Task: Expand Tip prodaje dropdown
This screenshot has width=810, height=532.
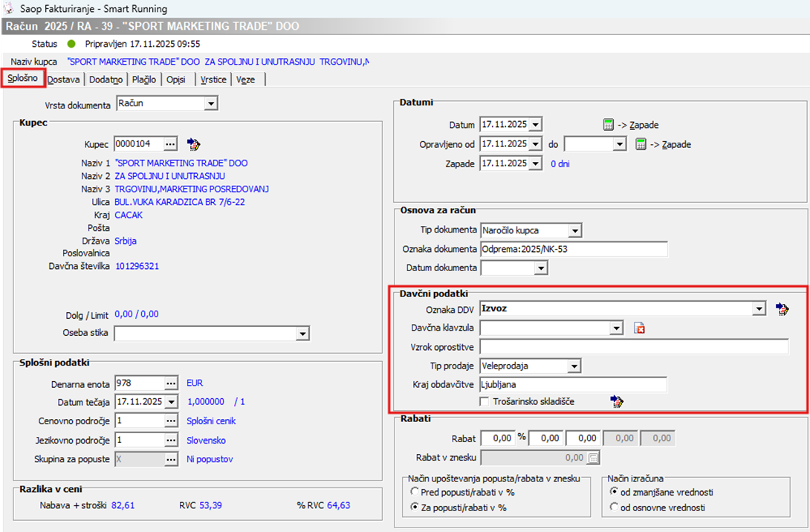Action: tap(574, 366)
